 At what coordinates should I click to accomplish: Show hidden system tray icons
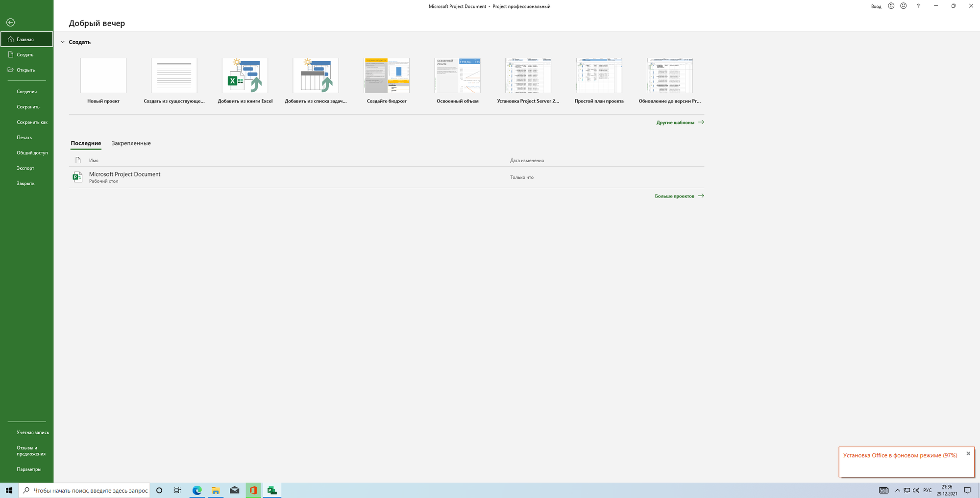pyautogui.click(x=897, y=490)
